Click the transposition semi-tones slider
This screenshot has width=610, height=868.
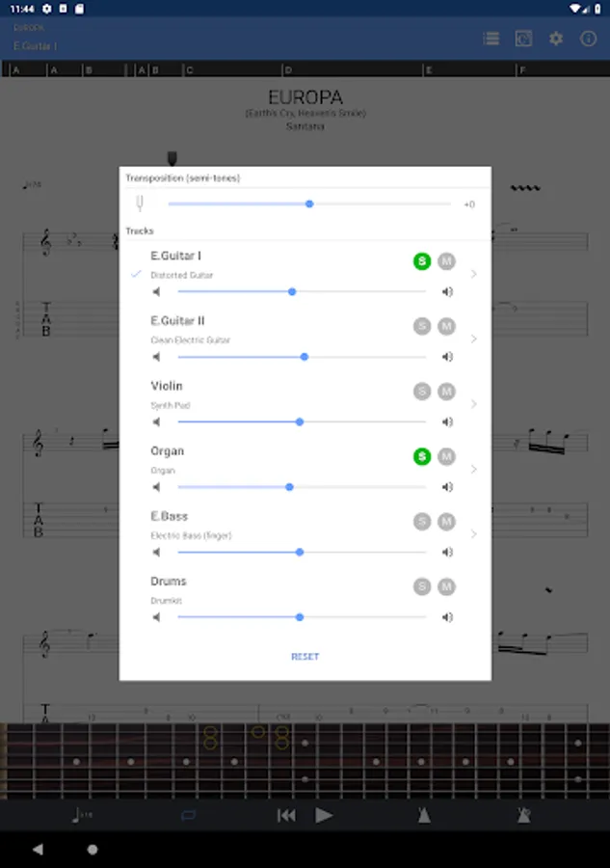[x=309, y=203]
